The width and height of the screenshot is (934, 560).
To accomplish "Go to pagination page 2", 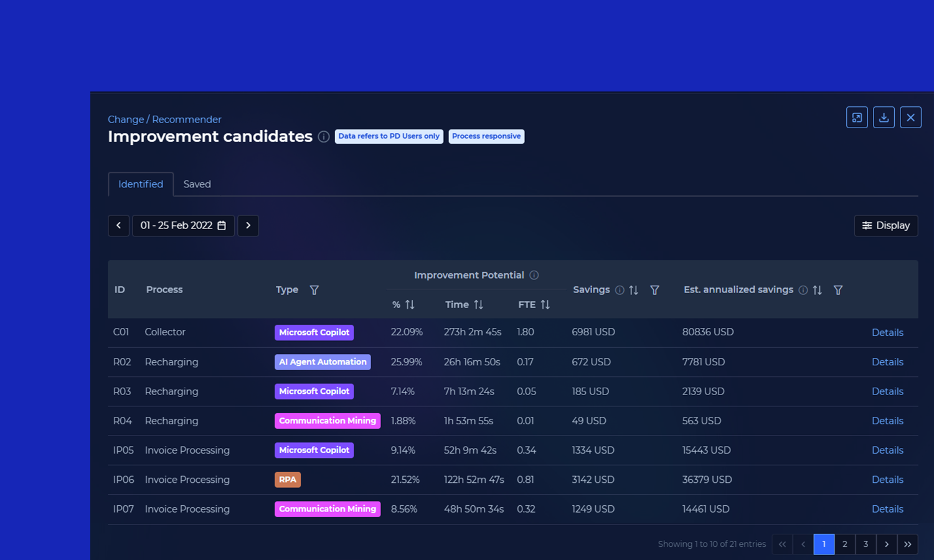I will (844, 544).
